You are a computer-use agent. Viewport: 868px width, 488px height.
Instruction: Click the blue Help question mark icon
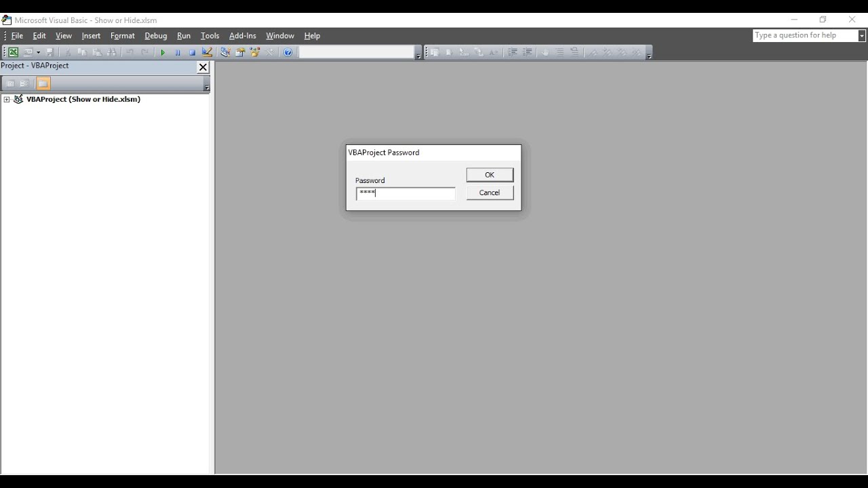click(288, 52)
